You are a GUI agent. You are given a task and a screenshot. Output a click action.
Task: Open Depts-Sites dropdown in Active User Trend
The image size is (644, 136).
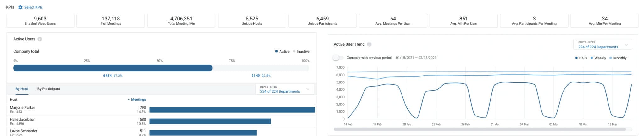click(x=602, y=45)
